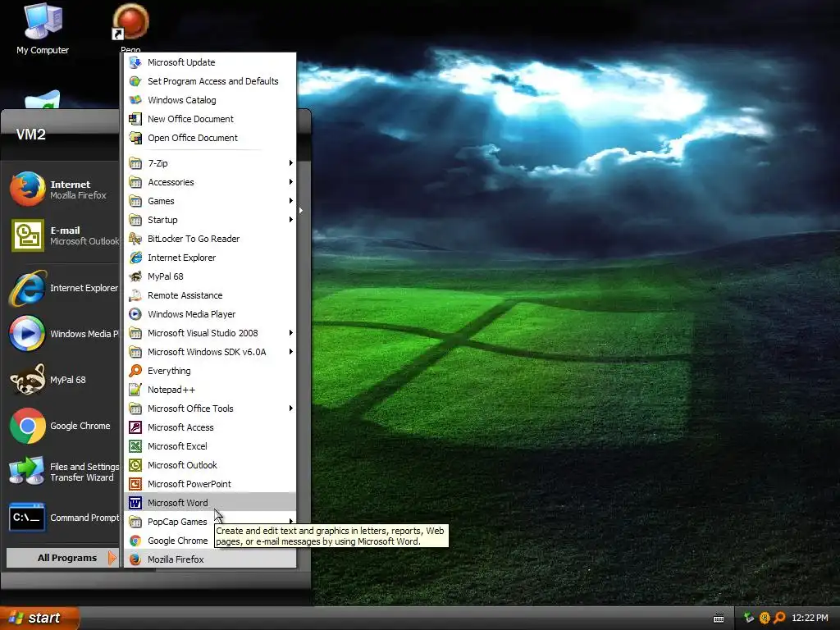This screenshot has height=630, width=840.
Task: Launch Windows Media Player from programs list
Action: click(x=210, y=314)
